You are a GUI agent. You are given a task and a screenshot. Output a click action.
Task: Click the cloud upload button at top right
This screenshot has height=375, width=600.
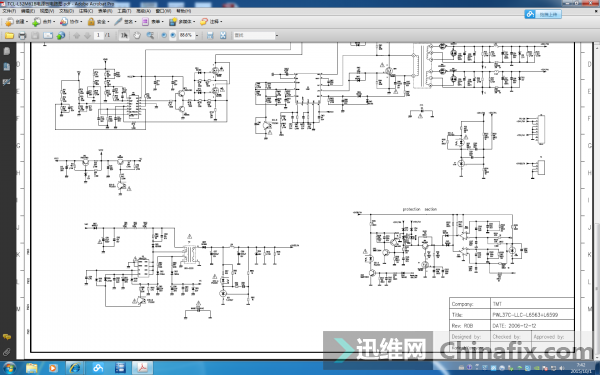543,14
